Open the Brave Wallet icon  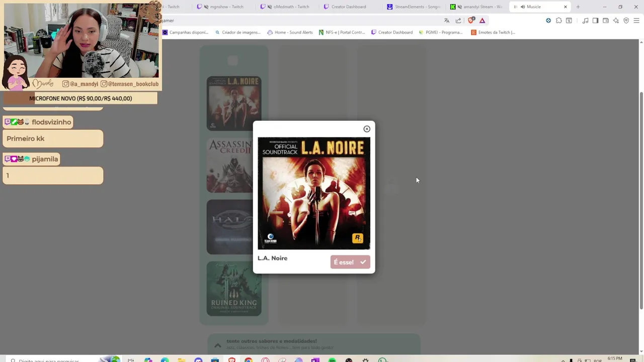pyautogui.click(x=606, y=21)
